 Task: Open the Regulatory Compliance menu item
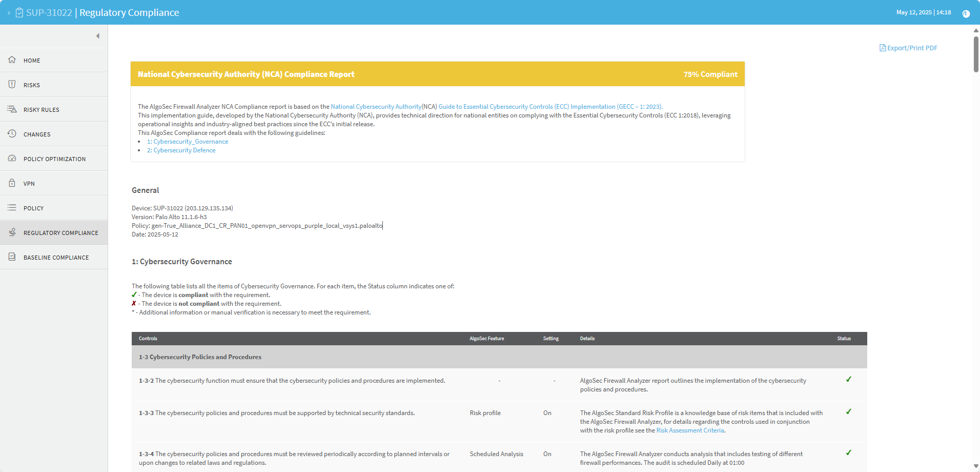click(x=60, y=233)
